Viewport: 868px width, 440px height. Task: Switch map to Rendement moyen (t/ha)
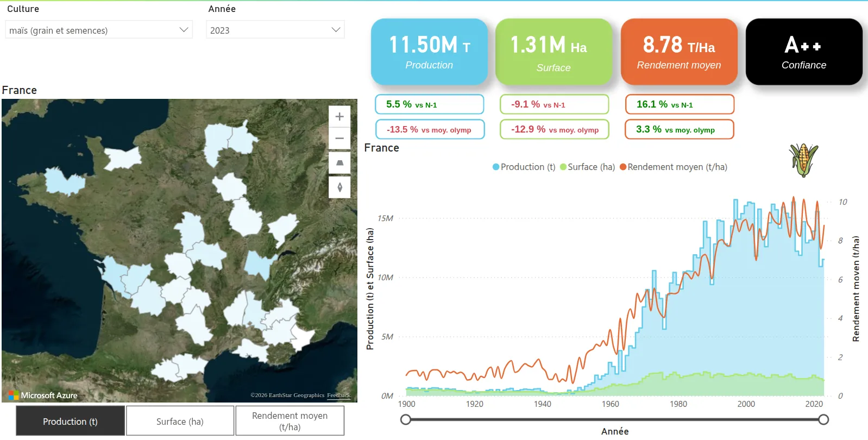(x=290, y=421)
